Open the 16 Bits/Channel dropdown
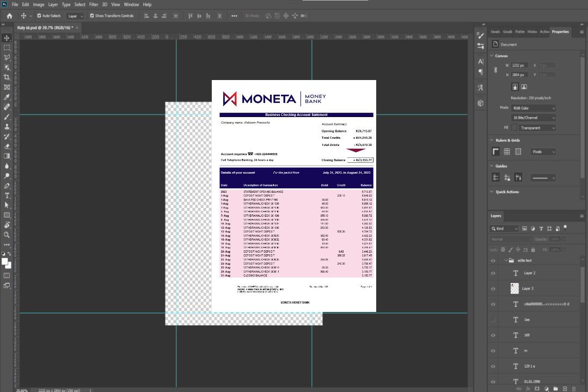Screen dimensions: 588x392 point(533,118)
